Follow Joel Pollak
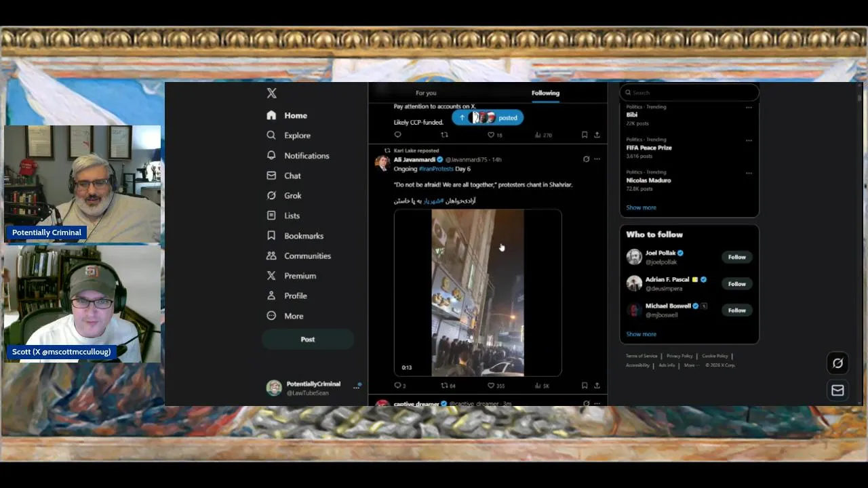The image size is (868, 488). tap(736, 257)
